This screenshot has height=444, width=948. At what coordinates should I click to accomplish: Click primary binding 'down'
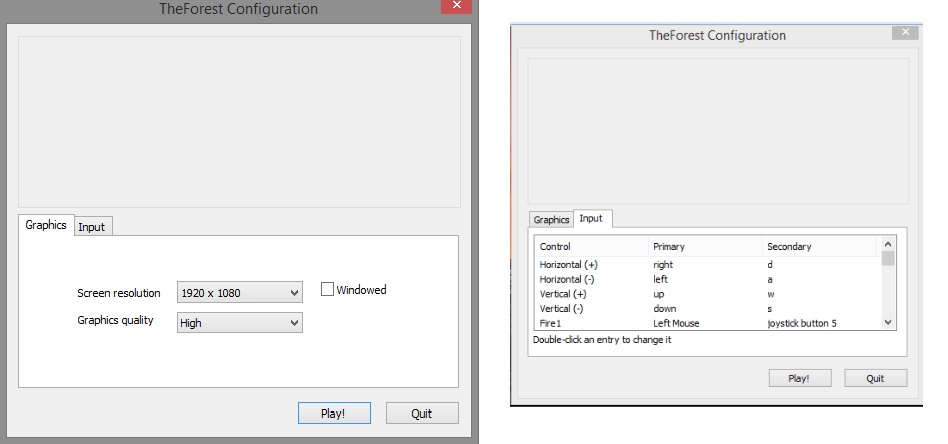(664, 309)
